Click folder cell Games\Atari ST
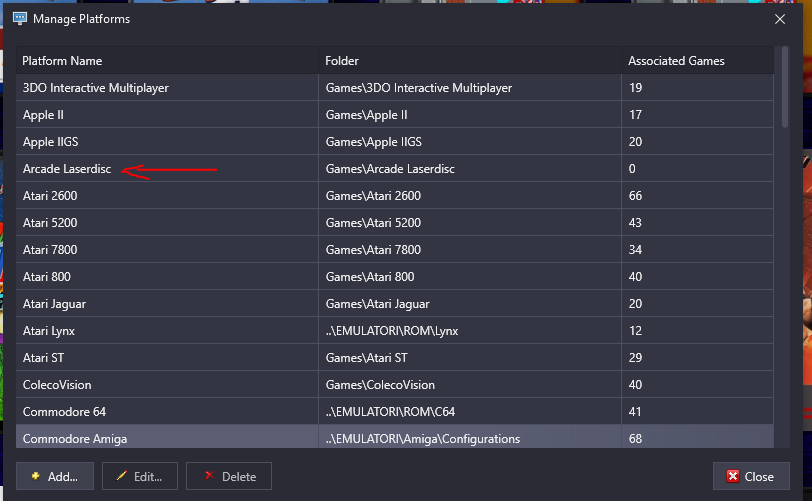 [x=470, y=357]
